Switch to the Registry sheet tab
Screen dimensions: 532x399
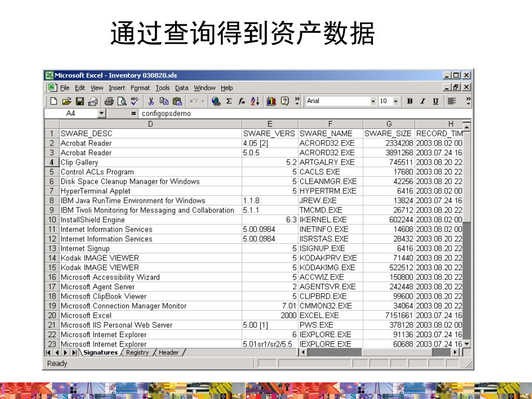click(x=137, y=353)
